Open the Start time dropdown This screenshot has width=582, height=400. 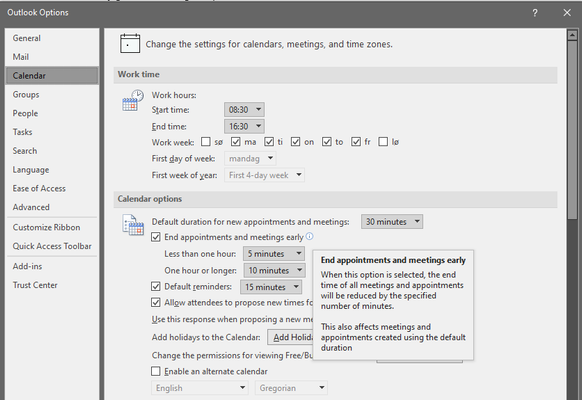[244, 110]
